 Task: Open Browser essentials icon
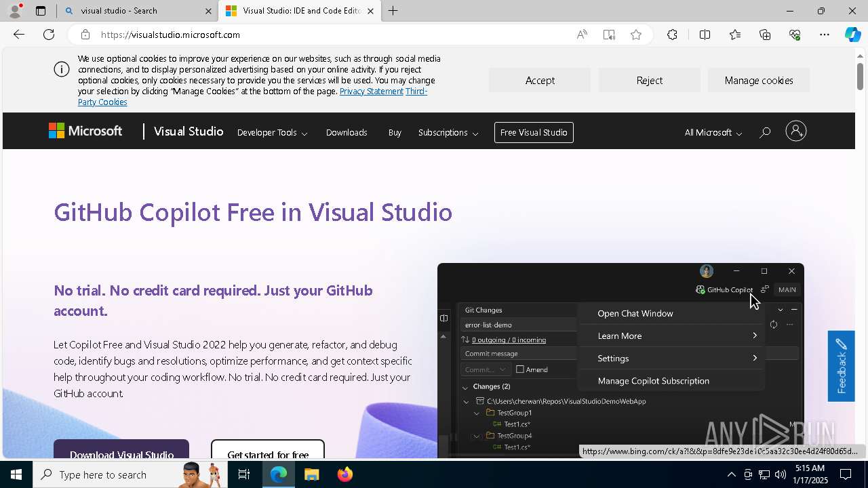pyautogui.click(x=795, y=35)
